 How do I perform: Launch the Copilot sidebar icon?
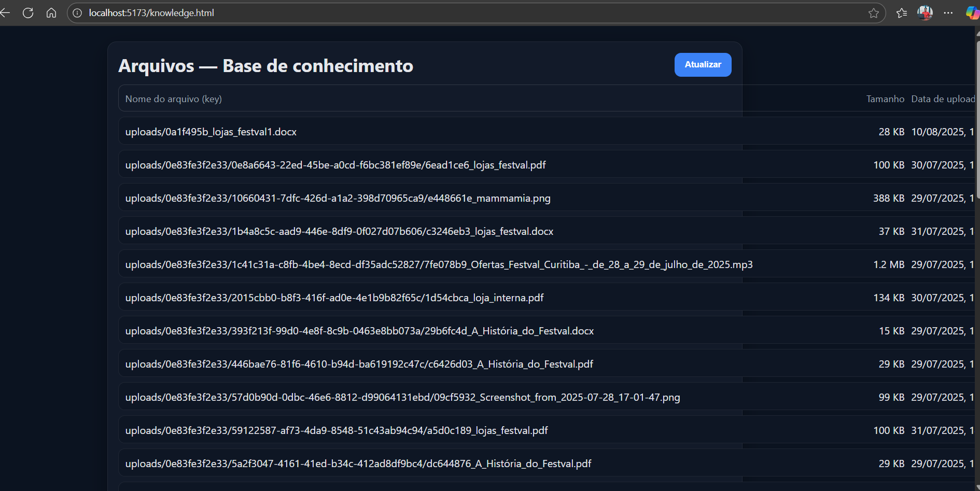coord(972,13)
